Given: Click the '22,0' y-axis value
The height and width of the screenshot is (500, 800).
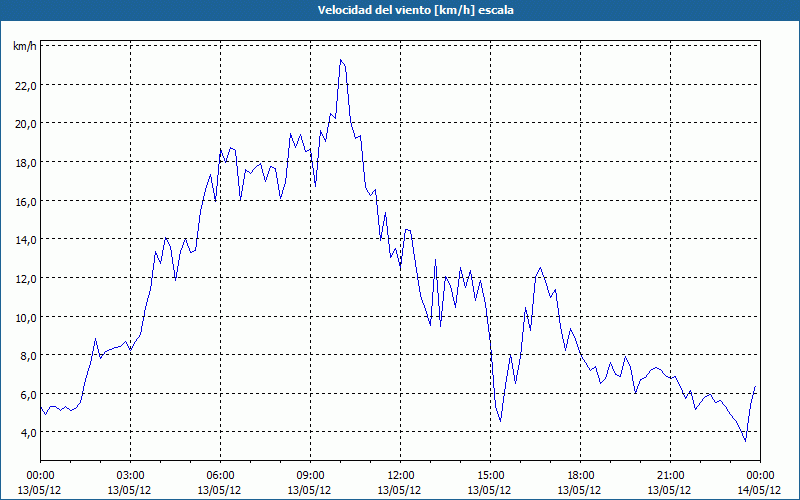Looking at the screenshot, I should [25, 86].
